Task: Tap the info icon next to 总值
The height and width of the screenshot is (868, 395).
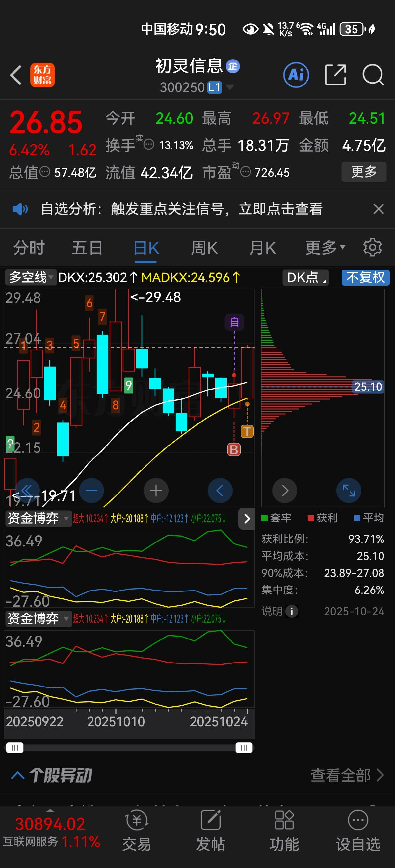Action: [44, 172]
